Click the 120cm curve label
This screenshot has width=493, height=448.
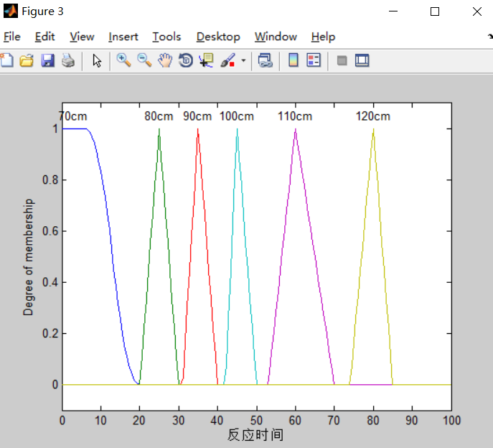tap(373, 116)
